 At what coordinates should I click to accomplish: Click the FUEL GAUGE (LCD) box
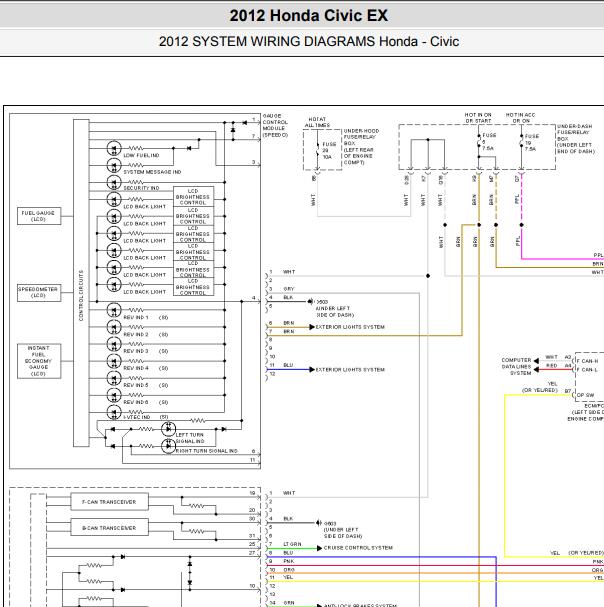coord(39,216)
